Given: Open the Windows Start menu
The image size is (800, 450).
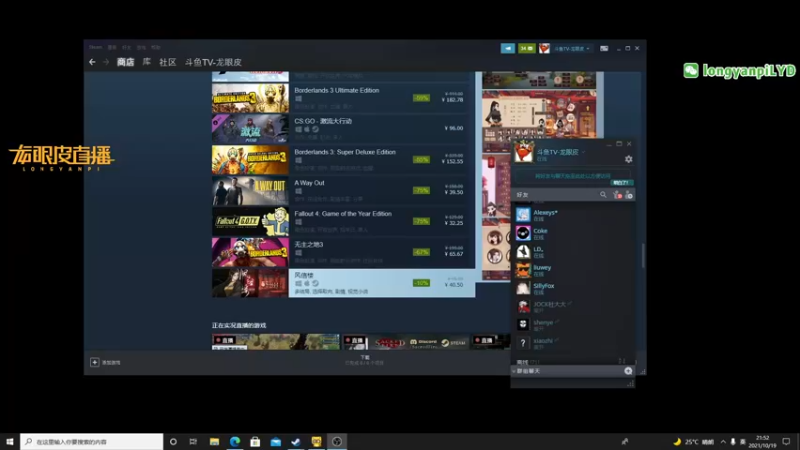Looking at the screenshot, I should [x=10, y=441].
